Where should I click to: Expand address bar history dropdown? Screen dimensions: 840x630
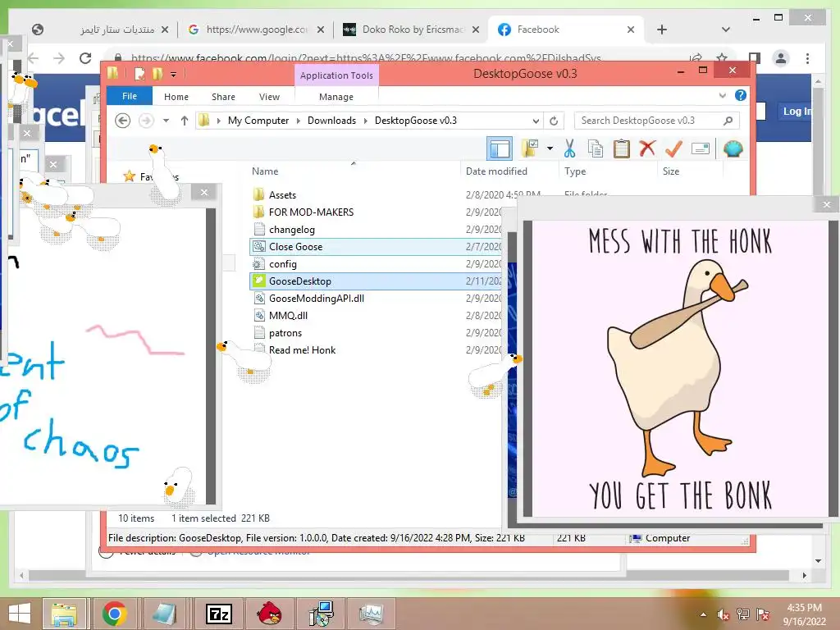[536, 121]
